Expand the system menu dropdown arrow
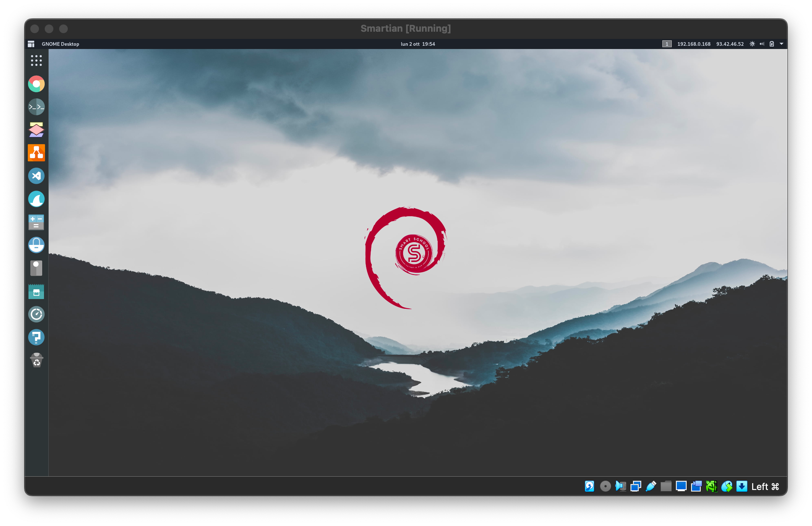812x526 pixels. point(781,44)
